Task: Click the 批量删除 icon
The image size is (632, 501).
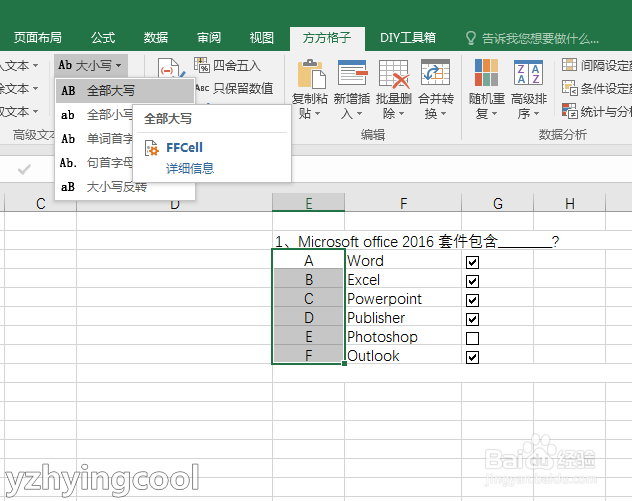Action: click(x=394, y=74)
